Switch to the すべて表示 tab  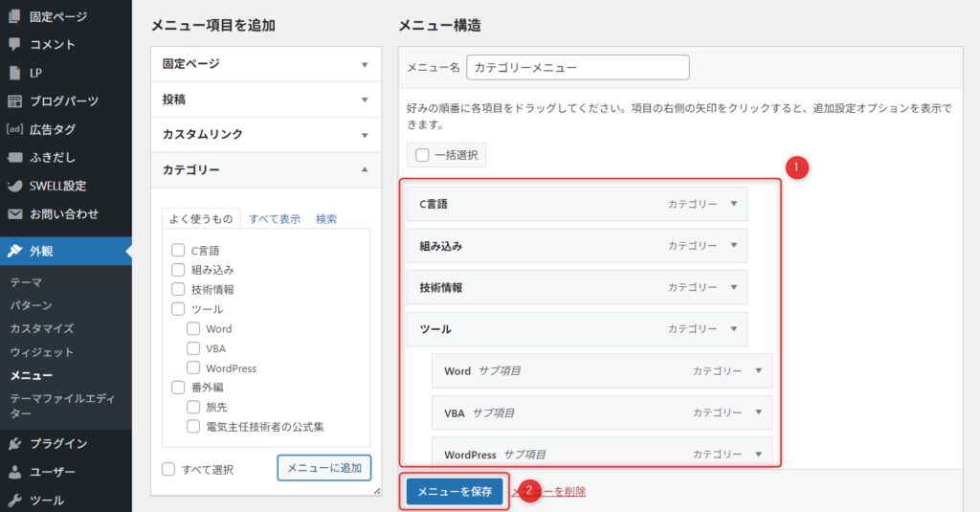(x=275, y=218)
